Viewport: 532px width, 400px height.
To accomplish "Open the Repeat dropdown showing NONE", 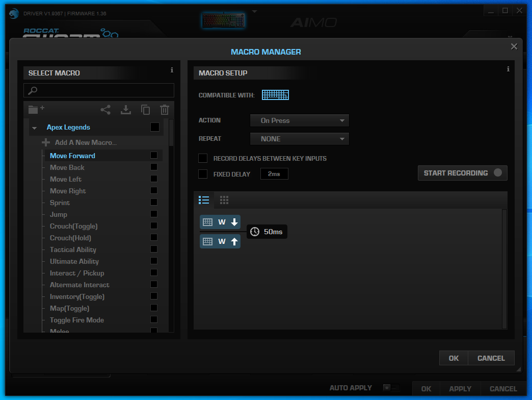I will click(x=299, y=139).
